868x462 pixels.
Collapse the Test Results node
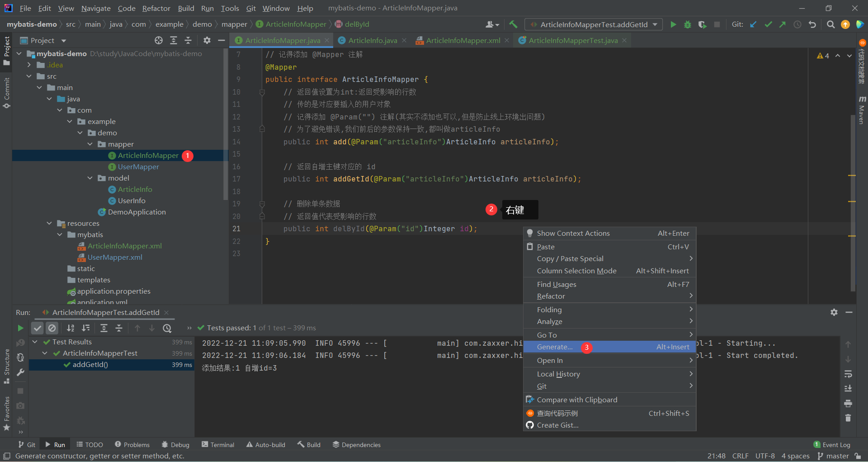[x=35, y=342]
